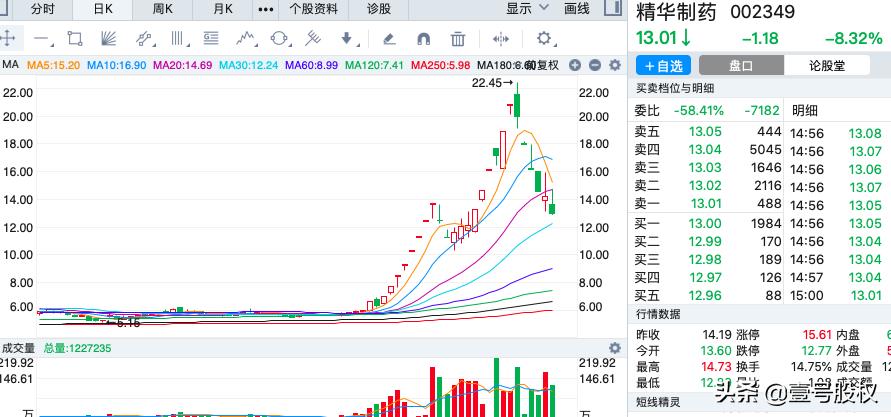Select the rectangle drawing tool
The width and height of the screenshot is (891, 417).
[x=74, y=39]
